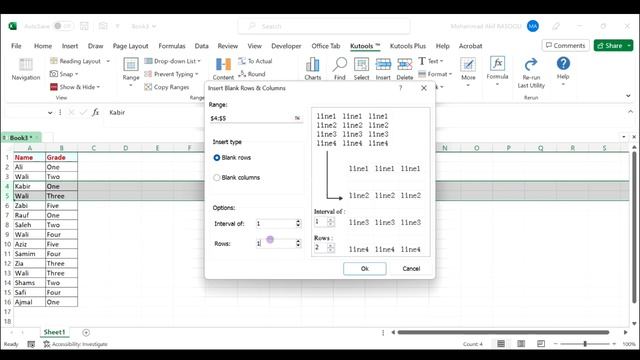640x360 pixels.
Task: Click the To Actual tool
Action: (255, 61)
